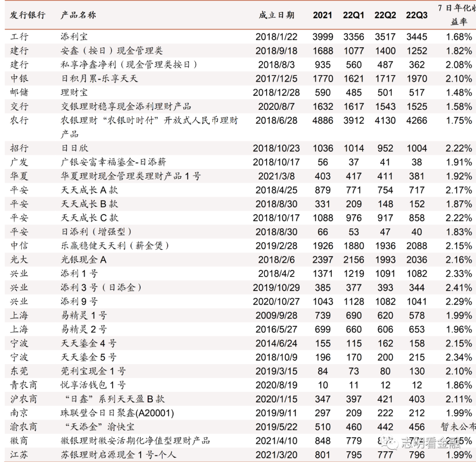Select the 华夏 bank cell
The height and width of the screenshot is (464, 476).
point(19,176)
